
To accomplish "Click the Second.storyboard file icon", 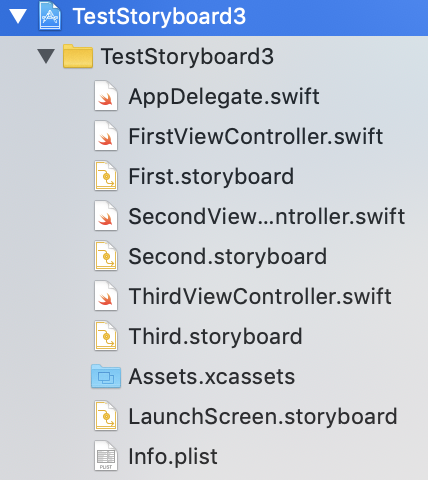I will pos(106,256).
